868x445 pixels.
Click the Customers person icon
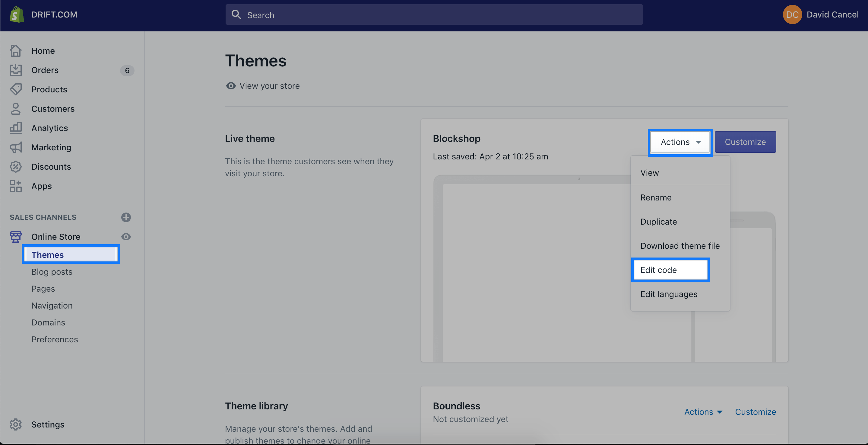(15, 109)
